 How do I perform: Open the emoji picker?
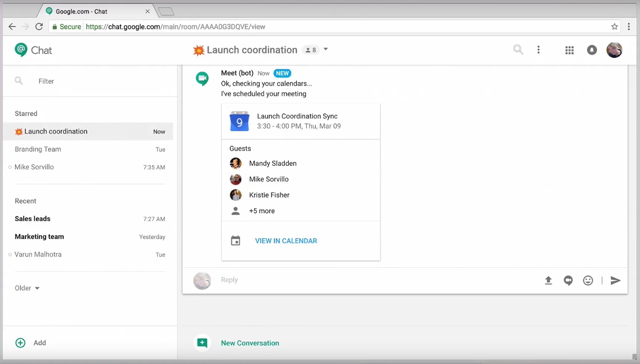588,280
